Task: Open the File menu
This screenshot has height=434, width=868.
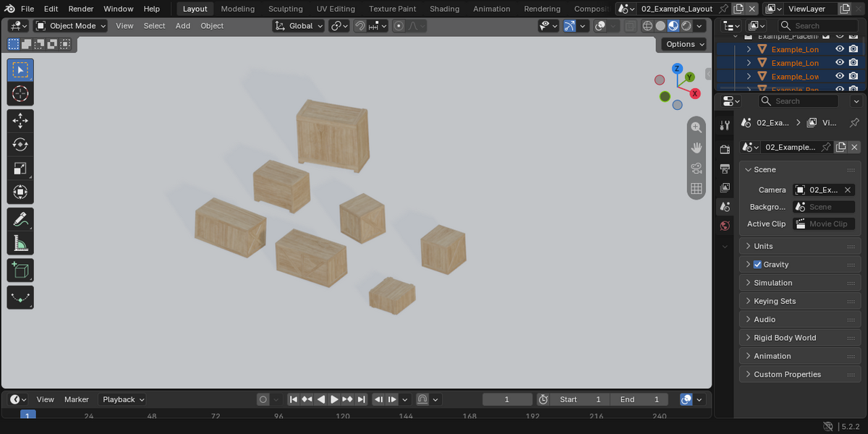Action: [27, 9]
